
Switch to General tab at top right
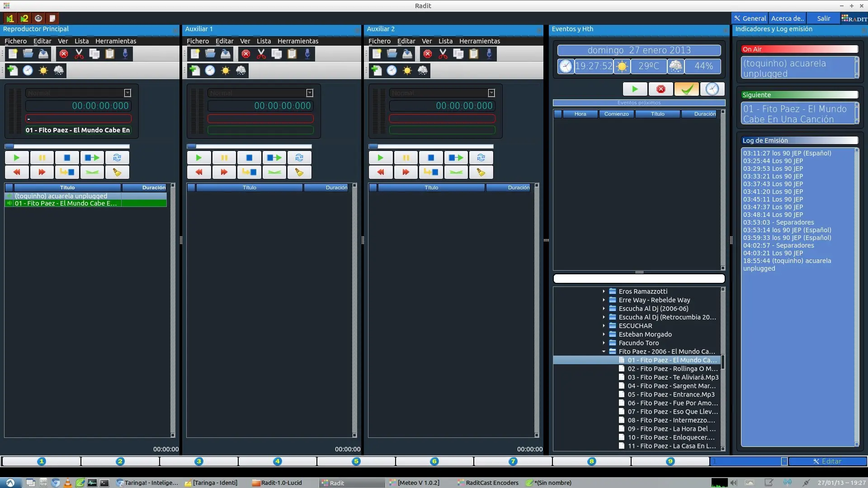click(750, 19)
